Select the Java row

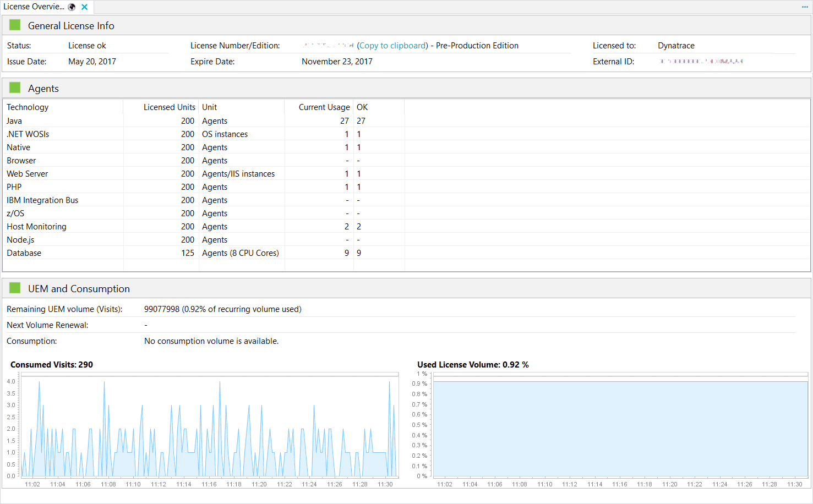pyautogui.click(x=406, y=121)
